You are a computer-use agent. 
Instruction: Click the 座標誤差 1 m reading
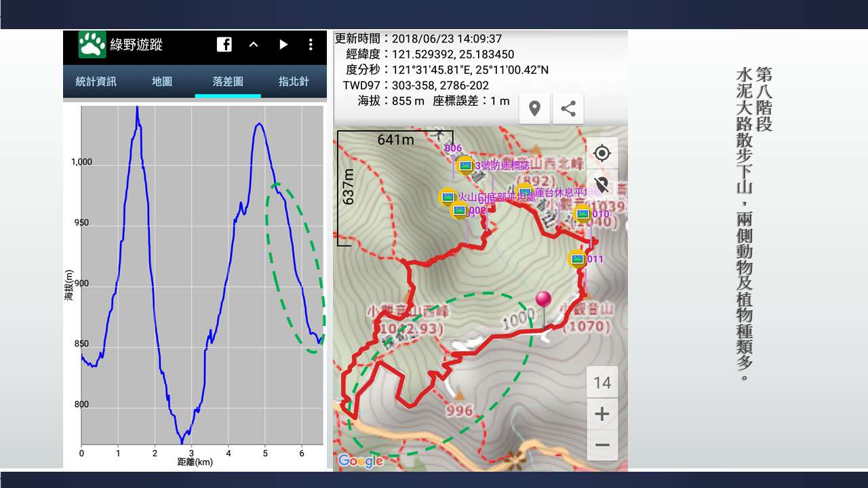[471, 101]
